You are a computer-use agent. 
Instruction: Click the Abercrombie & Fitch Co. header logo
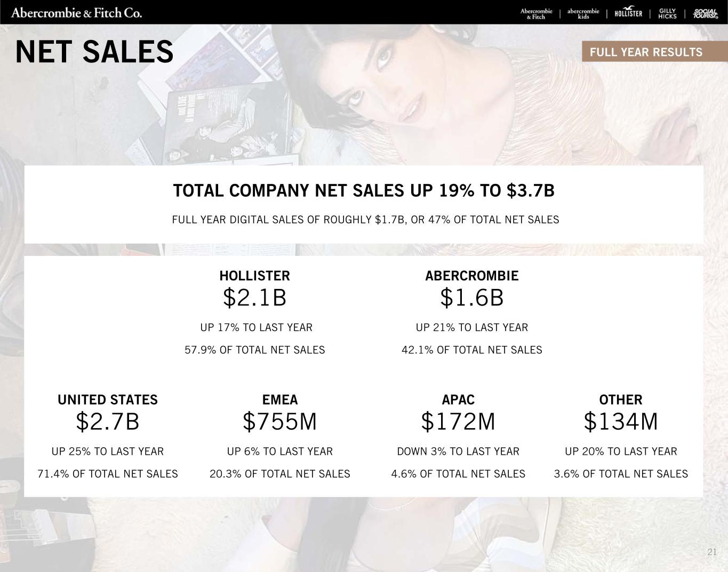(x=76, y=13)
